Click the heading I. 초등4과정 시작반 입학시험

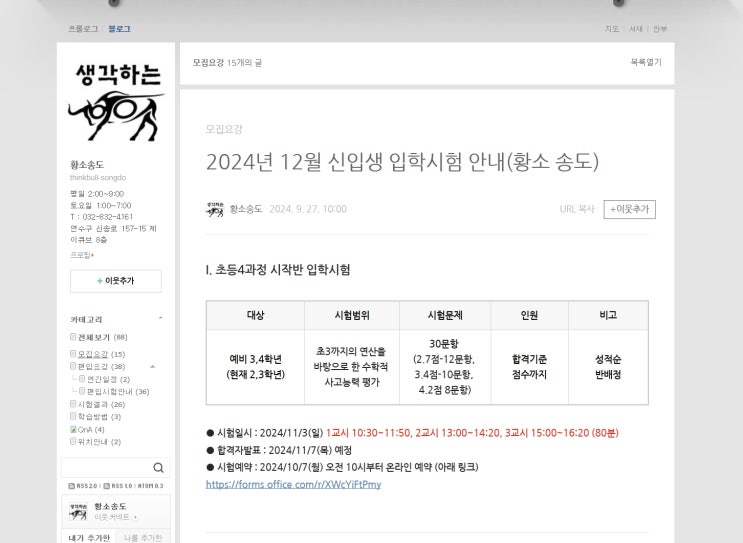(278, 270)
